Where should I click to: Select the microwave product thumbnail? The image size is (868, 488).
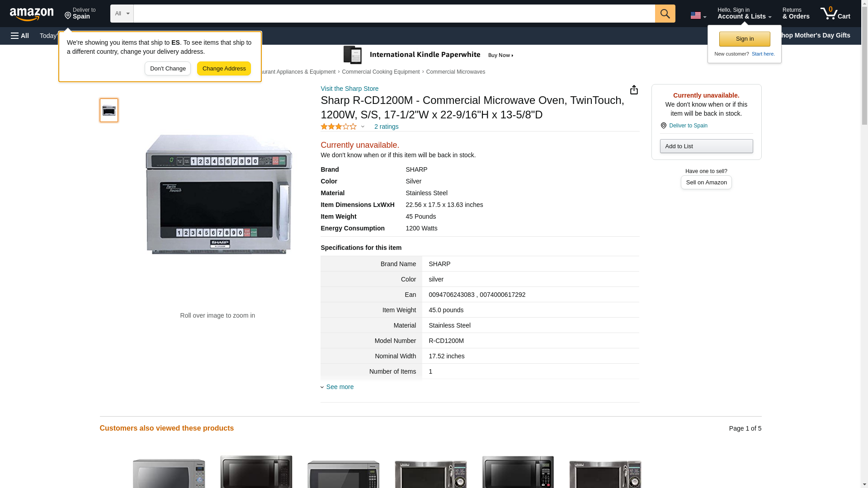(109, 110)
